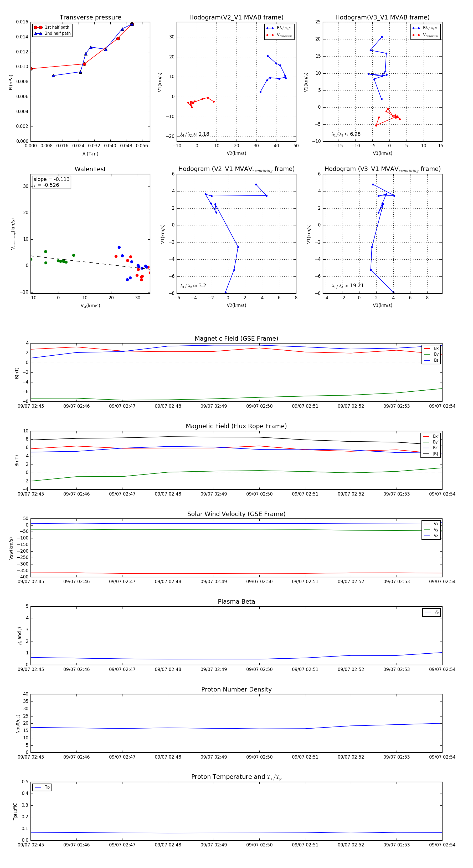Click the 'Np(#/cc)' y-axis label
The width and height of the screenshot is (473, 868).
pyautogui.click(x=18, y=723)
